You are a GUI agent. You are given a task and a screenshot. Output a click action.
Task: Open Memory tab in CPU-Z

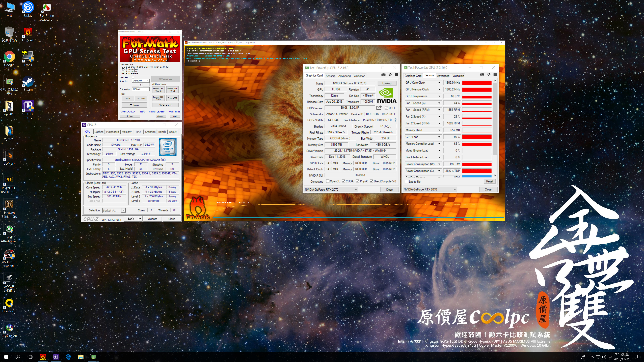pyautogui.click(x=126, y=132)
